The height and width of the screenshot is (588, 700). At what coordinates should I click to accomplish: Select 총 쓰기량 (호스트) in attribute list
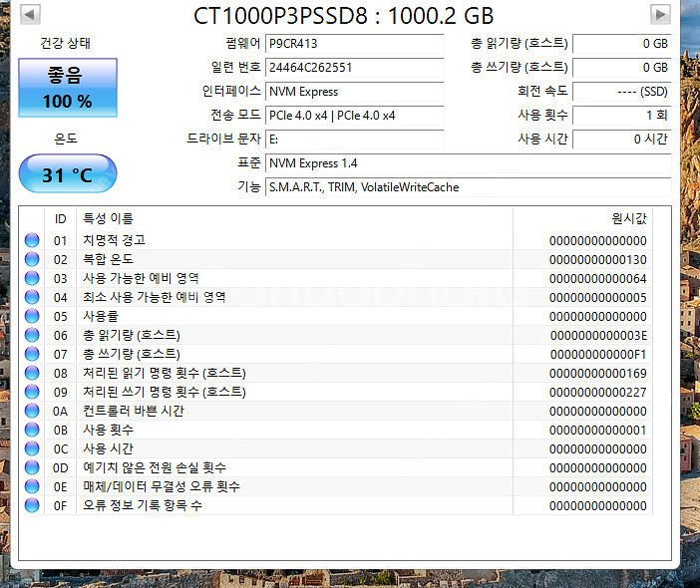pos(132,354)
